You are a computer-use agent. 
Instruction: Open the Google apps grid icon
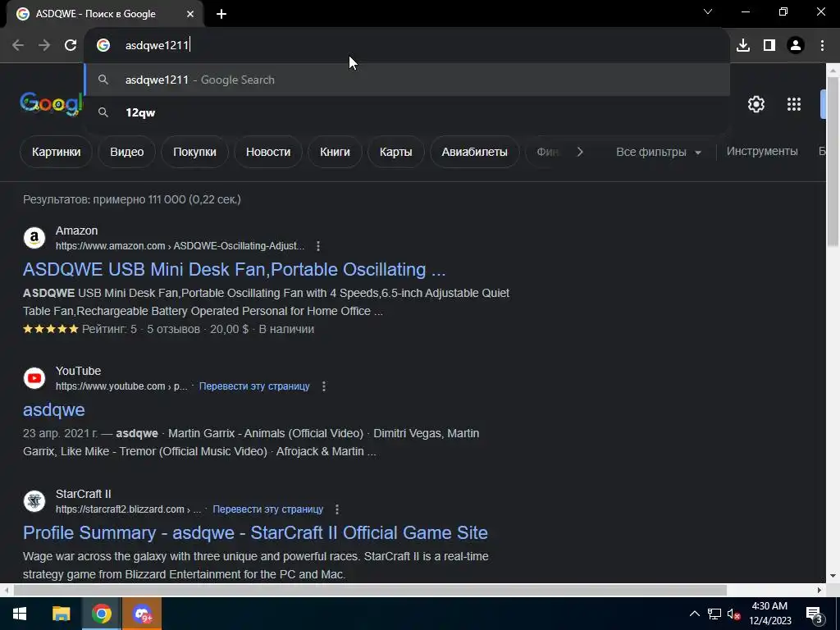click(x=794, y=104)
